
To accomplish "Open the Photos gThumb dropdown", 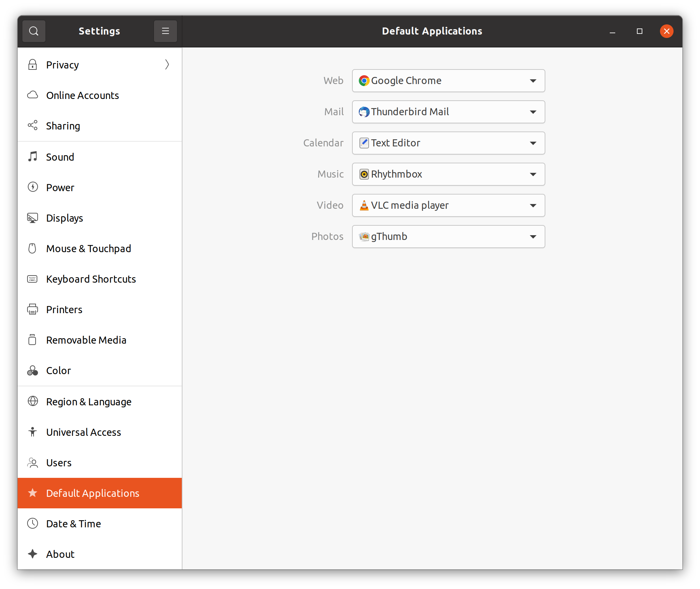I will (x=448, y=237).
